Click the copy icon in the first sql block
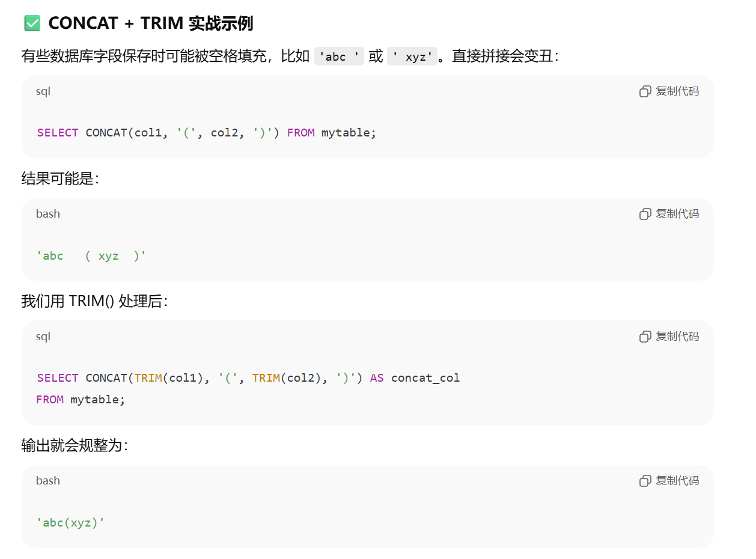 [x=645, y=91]
